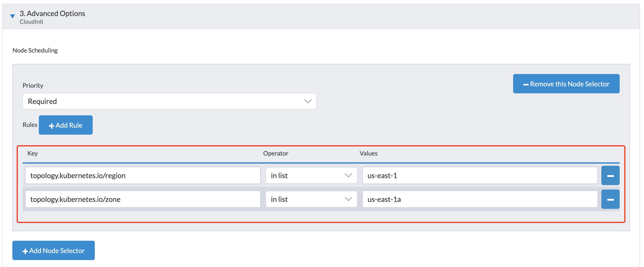Click the us-east-1a values field
The height and width of the screenshot is (267, 644).
click(x=480, y=199)
